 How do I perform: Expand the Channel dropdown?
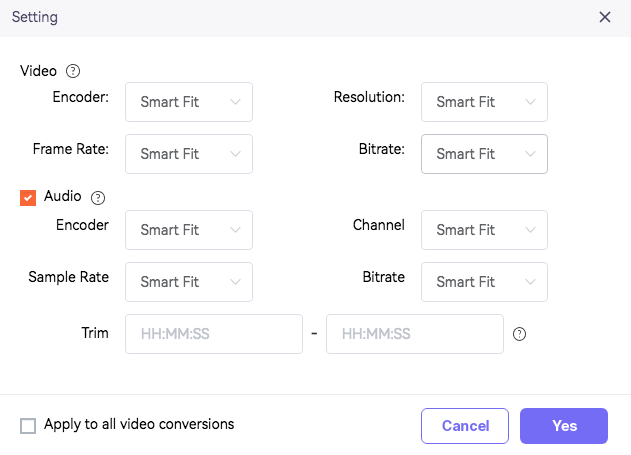click(484, 230)
